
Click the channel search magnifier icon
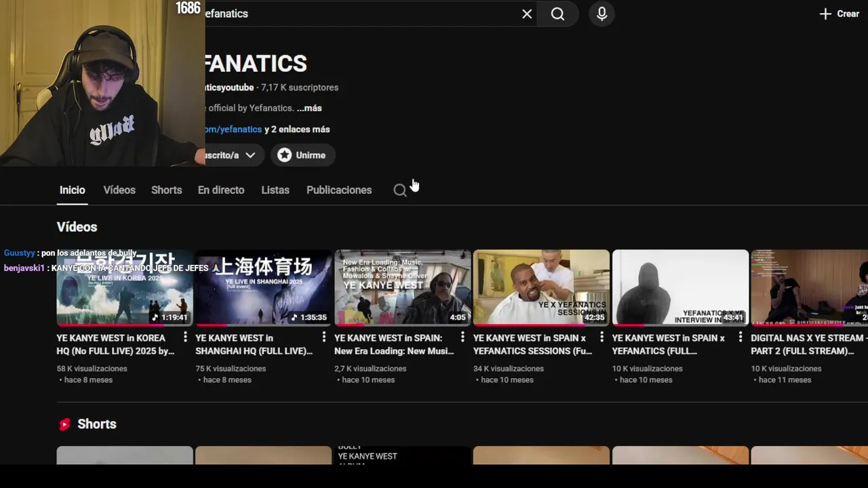point(400,190)
